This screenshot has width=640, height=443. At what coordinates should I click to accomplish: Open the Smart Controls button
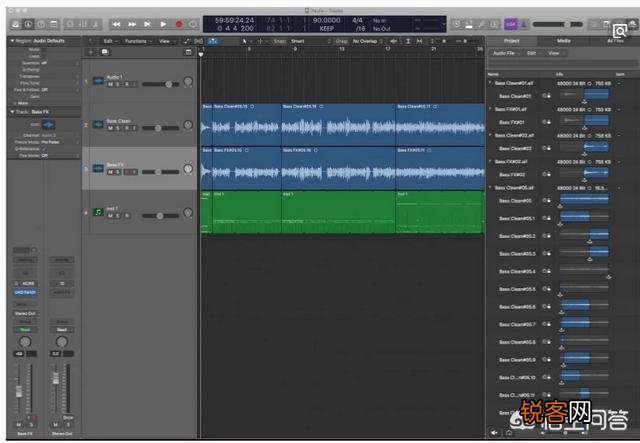coord(70,24)
